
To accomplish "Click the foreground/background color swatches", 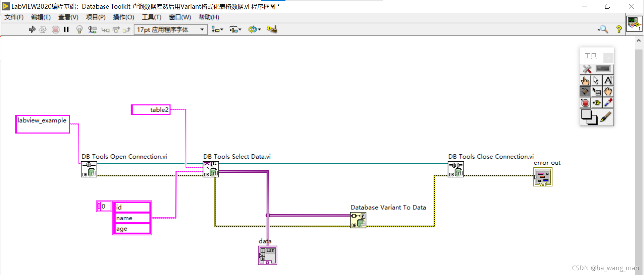I will point(589,117).
